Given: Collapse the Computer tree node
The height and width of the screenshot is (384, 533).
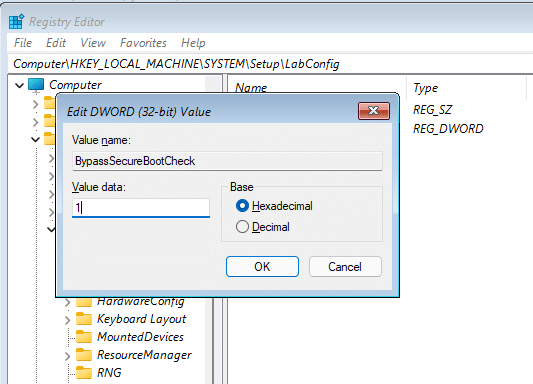Looking at the screenshot, I should tap(19, 85).
